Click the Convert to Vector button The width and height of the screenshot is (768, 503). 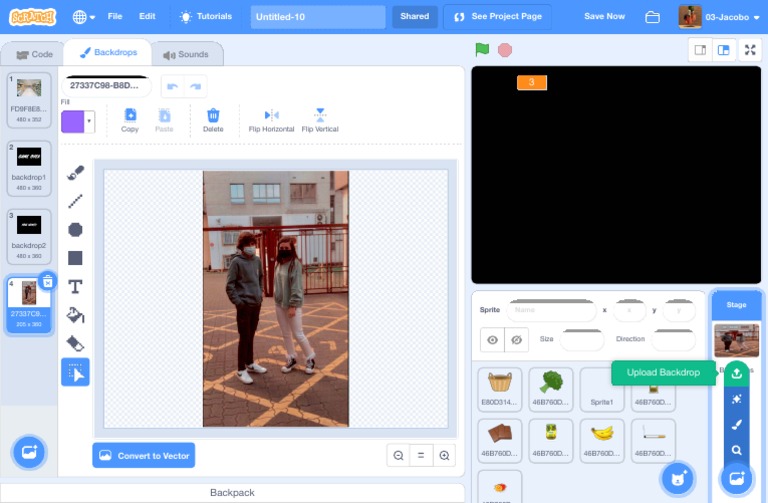click(144, 455)
